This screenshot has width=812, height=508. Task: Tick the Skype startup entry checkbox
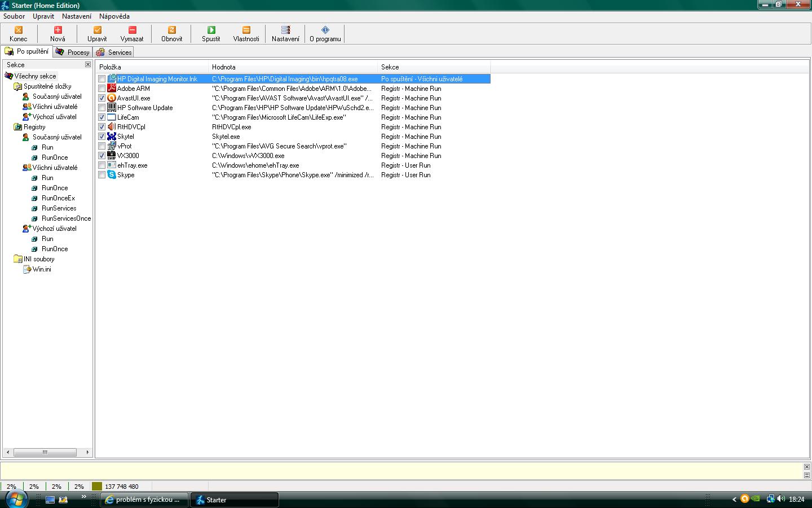[x=102, y=175]
